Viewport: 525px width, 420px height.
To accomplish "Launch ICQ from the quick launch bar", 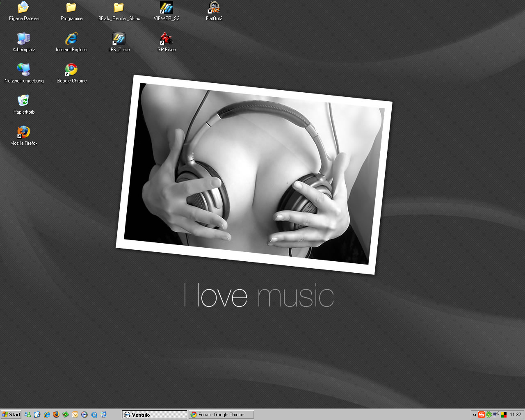I will [x=66, y=415].
